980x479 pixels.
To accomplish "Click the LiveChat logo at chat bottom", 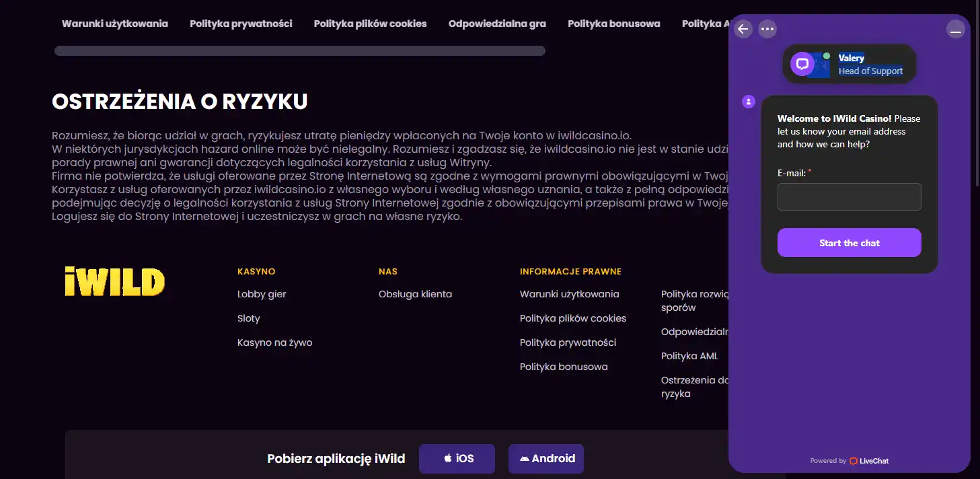I will 869,461.
